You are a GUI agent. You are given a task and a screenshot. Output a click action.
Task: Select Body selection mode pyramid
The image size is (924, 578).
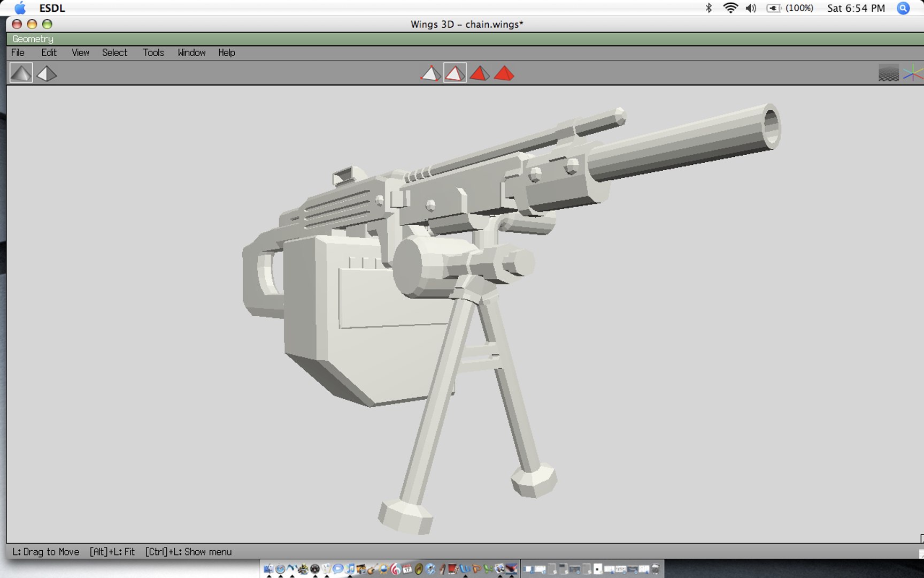coord(504,73)
